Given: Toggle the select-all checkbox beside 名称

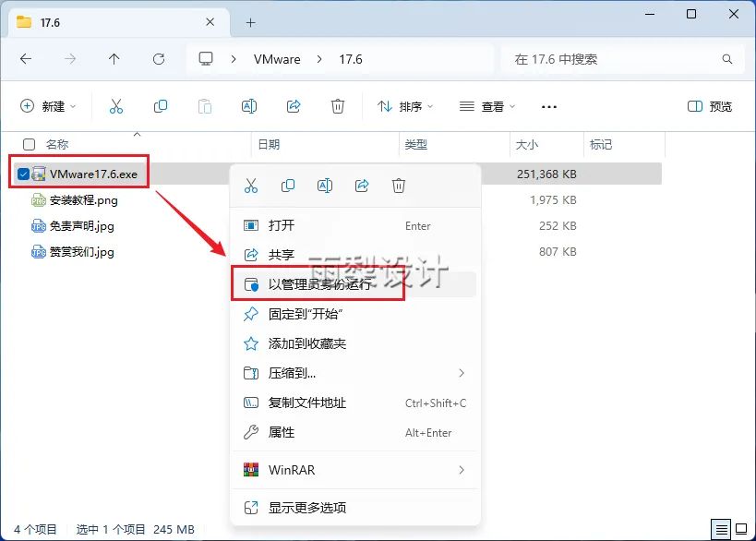Looking at the screenshot, I should tap(29, 144).
